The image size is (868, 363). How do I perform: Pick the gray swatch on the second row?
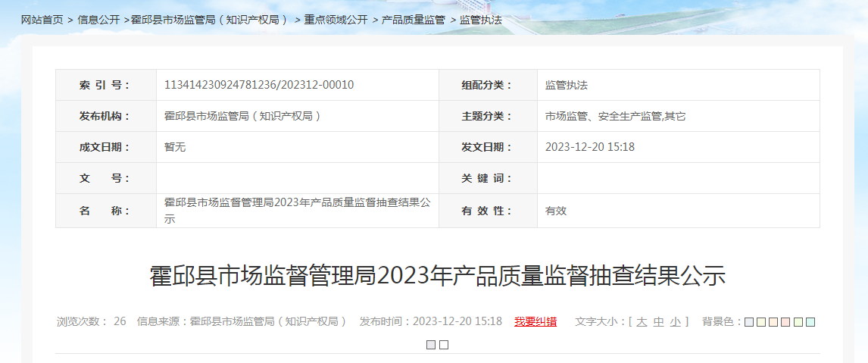(x=431, y=345)
